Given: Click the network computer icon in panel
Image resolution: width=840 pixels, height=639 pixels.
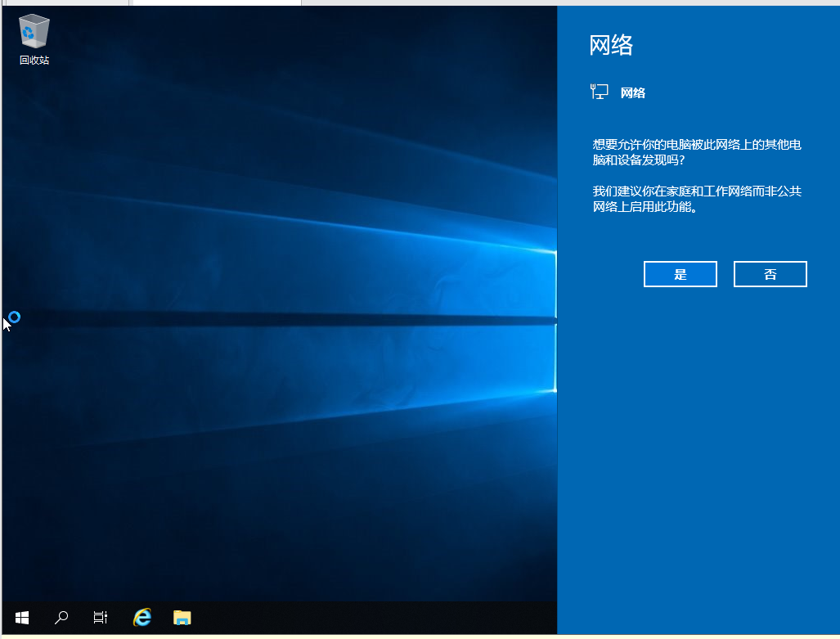Looking at the screenshot, I should click(599, 92).
